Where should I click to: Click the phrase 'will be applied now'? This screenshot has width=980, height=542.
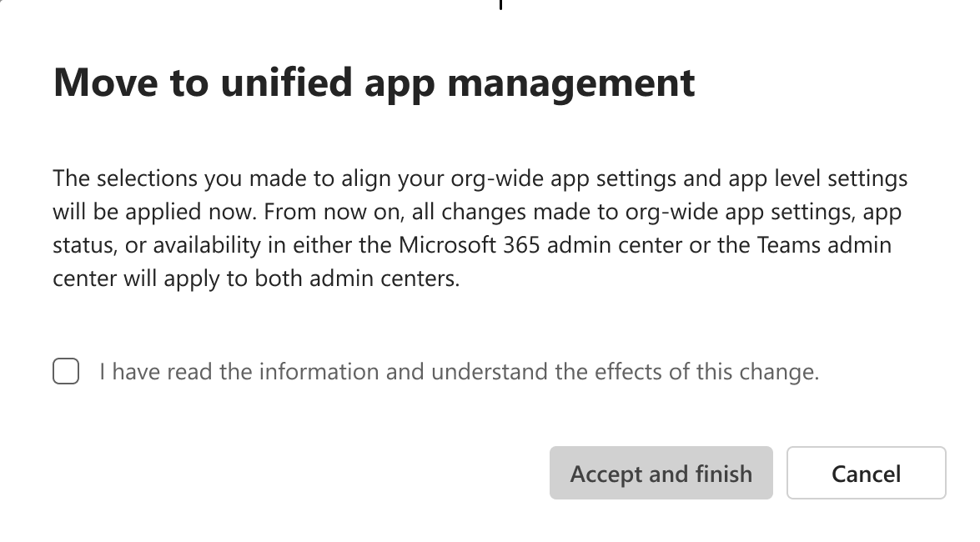coord(155,212)
